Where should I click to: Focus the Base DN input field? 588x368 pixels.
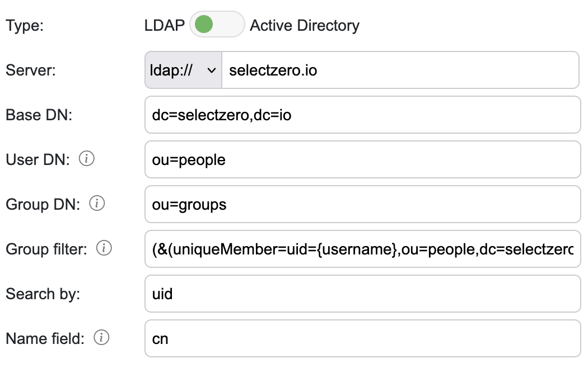pyautogui.click(x=362, y=115)
